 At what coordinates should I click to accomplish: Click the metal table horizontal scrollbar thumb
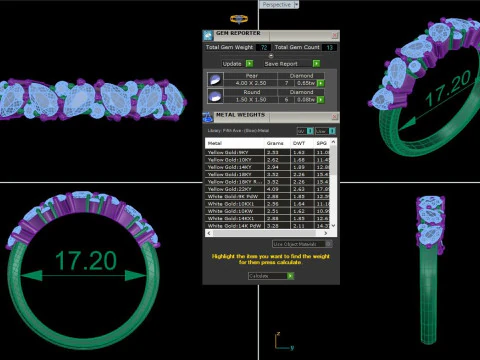tap(264, 233)
